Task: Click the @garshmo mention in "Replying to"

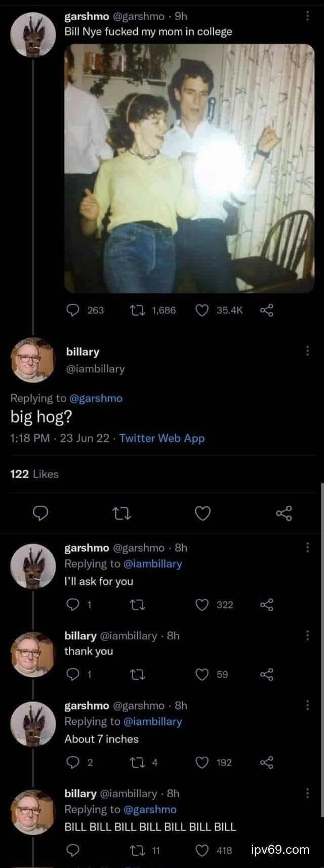Action: tap(96, 398)
